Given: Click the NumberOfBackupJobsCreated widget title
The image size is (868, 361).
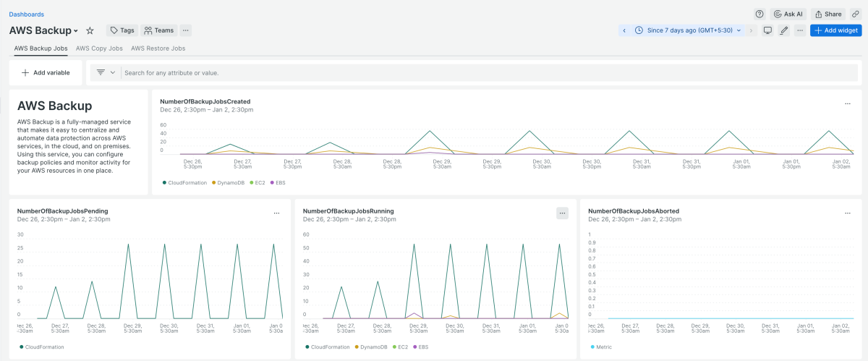Looking at the screenshot, I should click(205, 101).
